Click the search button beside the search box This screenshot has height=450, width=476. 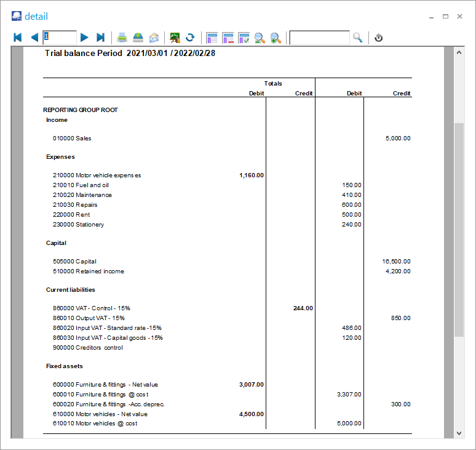[357, 38]
